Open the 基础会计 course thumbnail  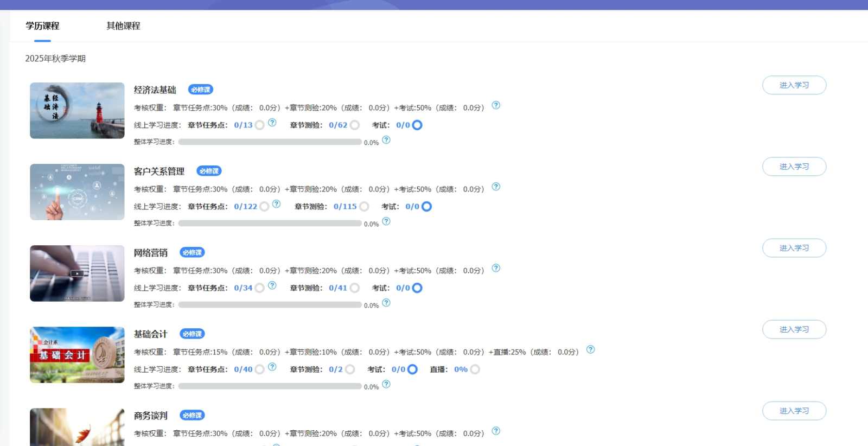(77, 355)
